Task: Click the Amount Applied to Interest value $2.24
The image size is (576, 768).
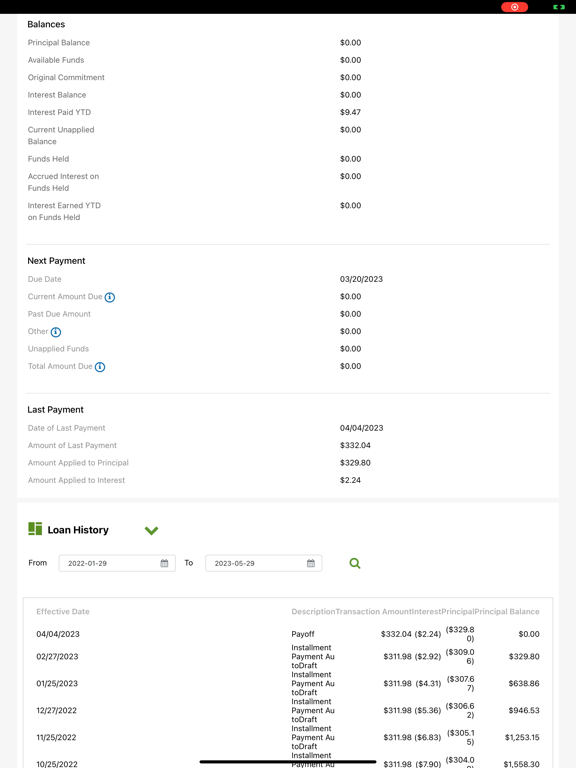Action: tap(350, 480)
